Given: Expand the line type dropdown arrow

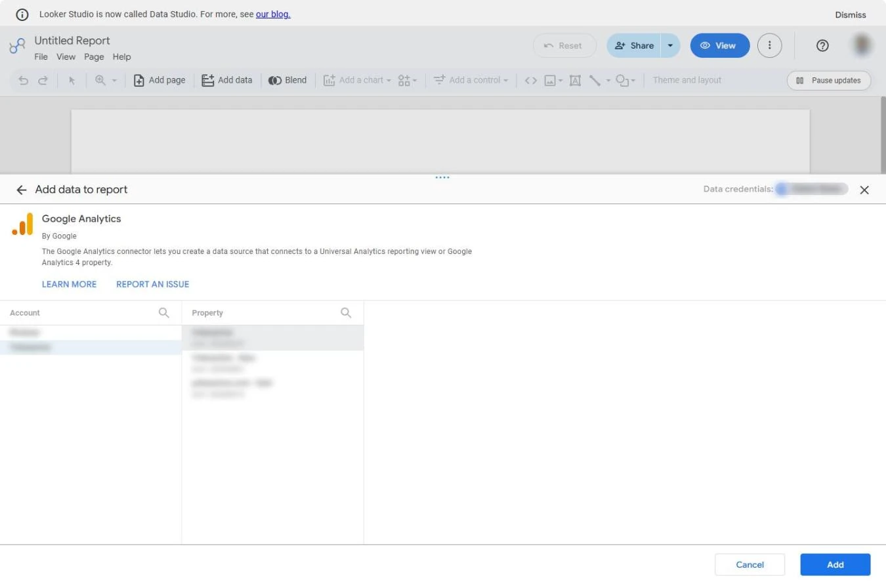Looking at the screenshot, I should 608,80.
